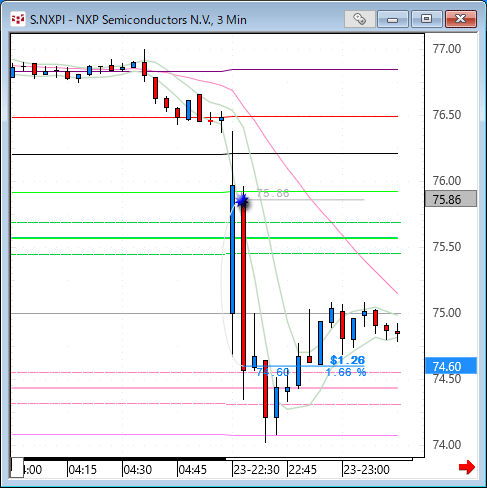The image size is (487, 488).
Task: Click the 77.00 price axis label
Action: [447, 49]
